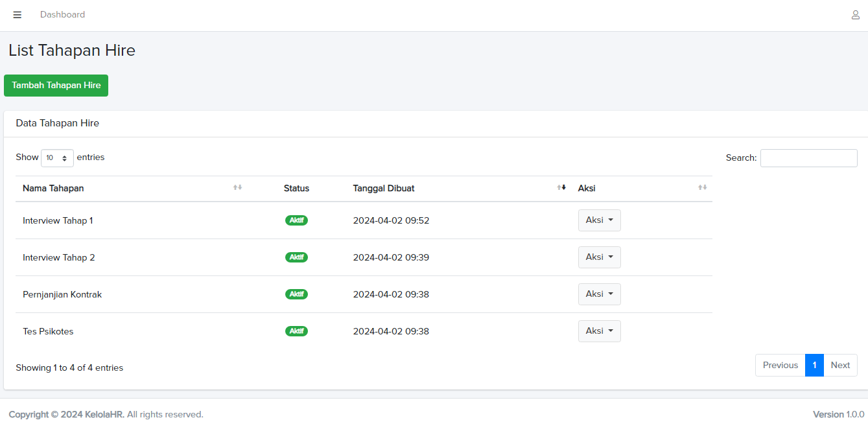Image resolution: width=868 pixels, height=431 pixels.
Task: Open the entries-per-page selector
Action: point(57,158)
